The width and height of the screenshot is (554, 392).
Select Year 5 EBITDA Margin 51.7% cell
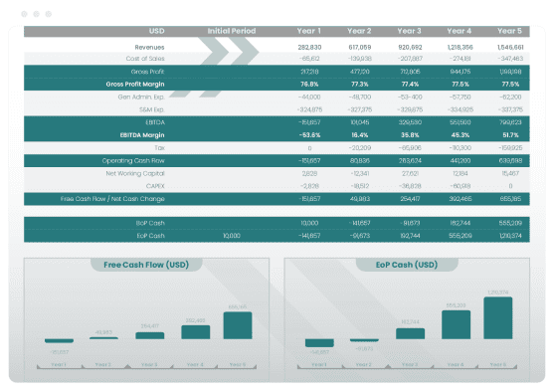tap(510, 135)
